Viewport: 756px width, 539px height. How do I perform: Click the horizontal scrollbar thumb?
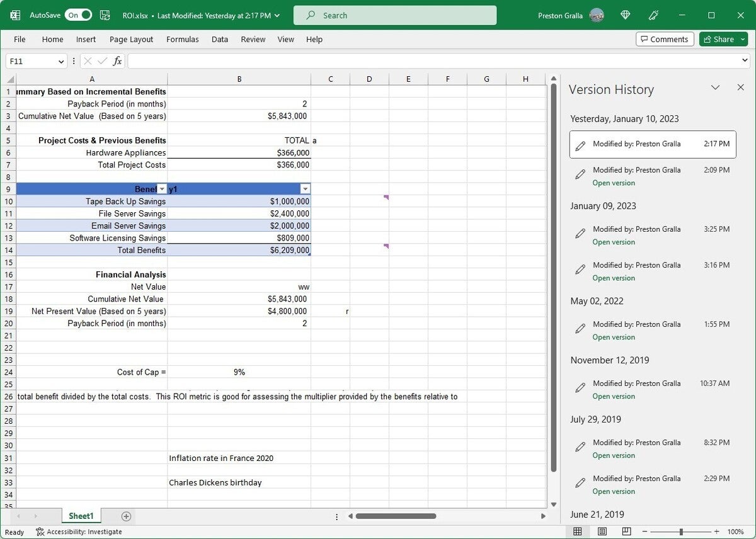(396, 516)
